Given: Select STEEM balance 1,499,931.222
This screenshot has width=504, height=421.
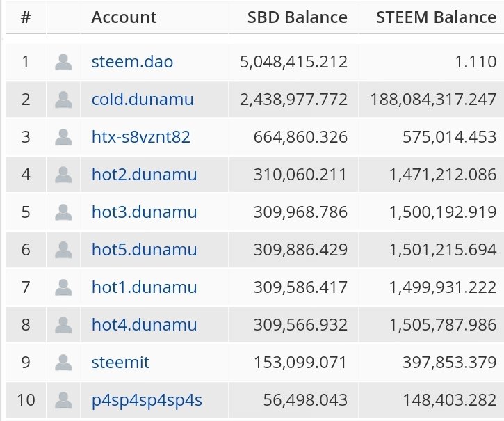Looking at the screenshot, I should [443, 287].
